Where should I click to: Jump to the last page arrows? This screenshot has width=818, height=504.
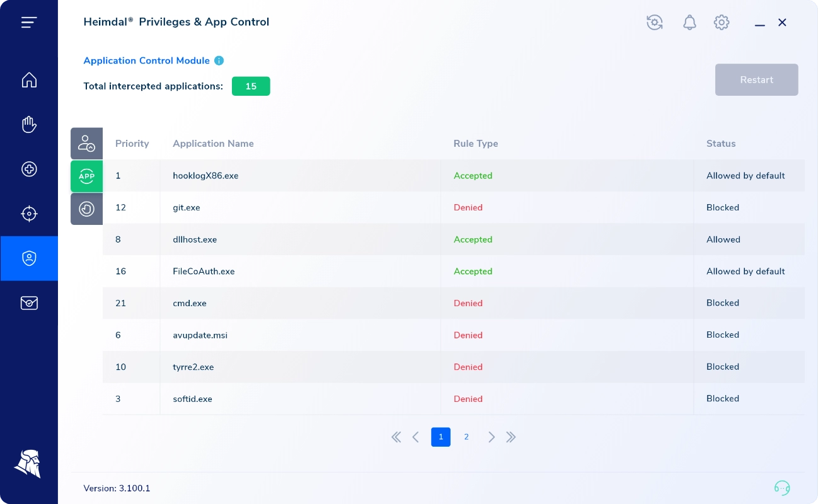(511, 437)
